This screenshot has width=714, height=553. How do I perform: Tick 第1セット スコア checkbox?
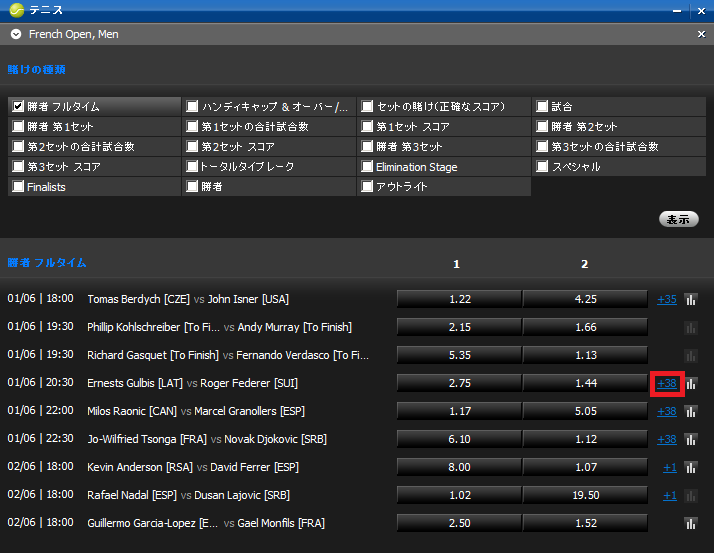pyautogui.click(x=367, y=126)
